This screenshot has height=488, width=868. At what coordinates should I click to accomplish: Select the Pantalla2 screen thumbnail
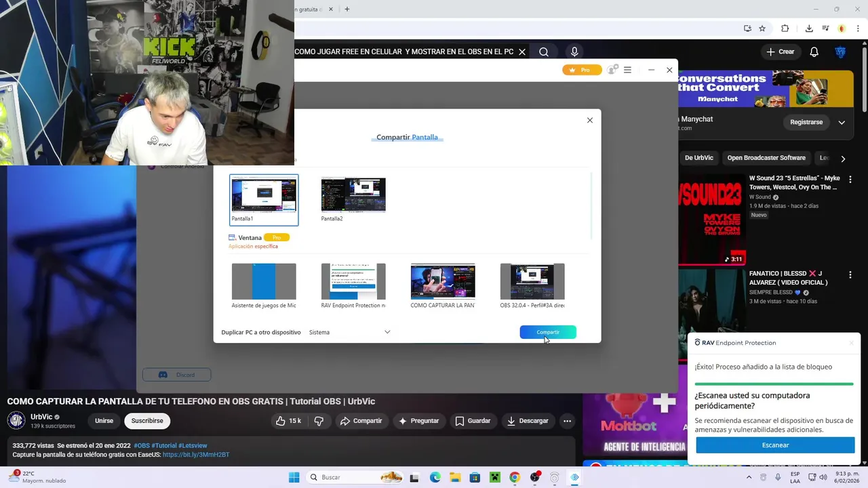tap(353, 200)
